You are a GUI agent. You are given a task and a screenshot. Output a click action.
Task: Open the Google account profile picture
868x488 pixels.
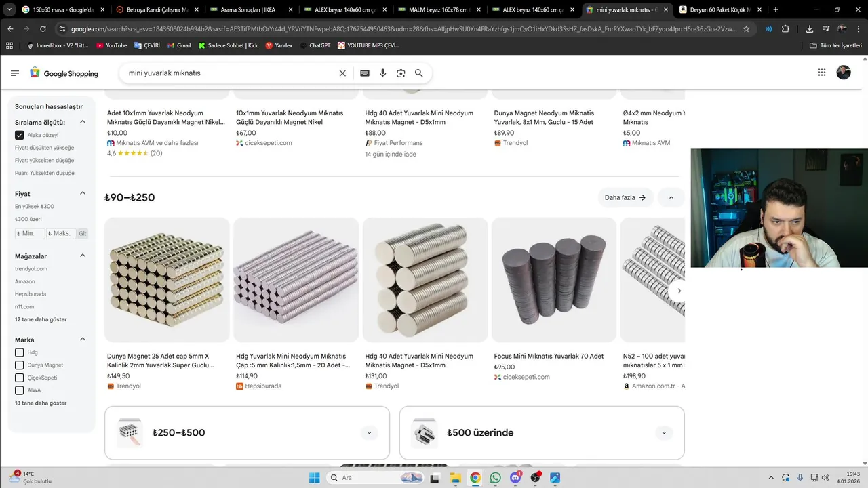(844, 73)
